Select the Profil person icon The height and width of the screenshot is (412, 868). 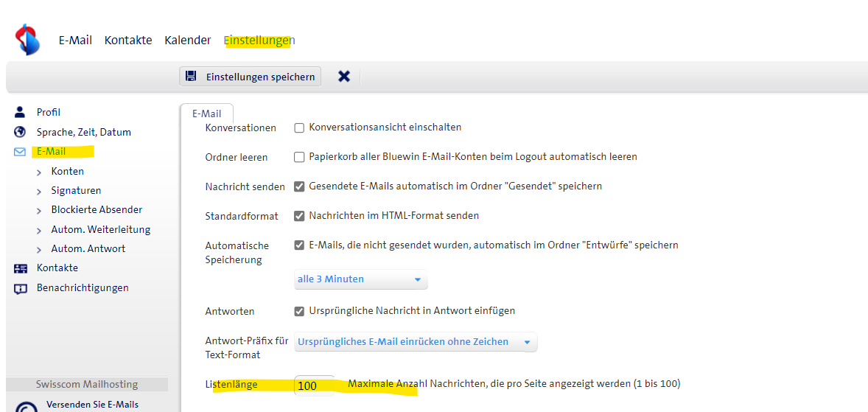point(20,113)
